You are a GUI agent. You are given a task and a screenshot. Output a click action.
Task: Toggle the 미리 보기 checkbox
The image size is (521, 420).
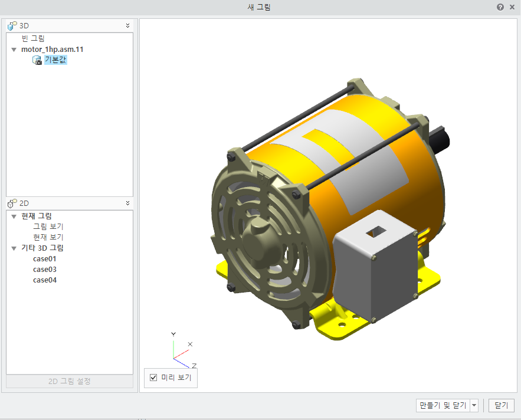tap(153, 378)
